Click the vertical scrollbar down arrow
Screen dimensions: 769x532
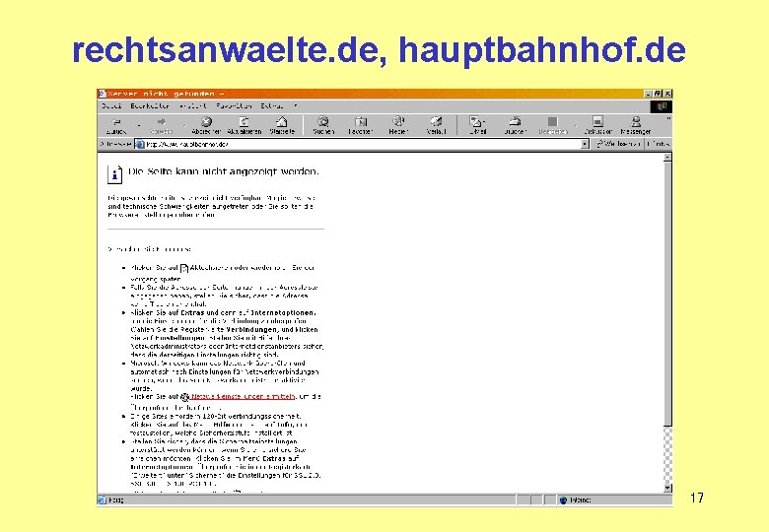click(x=667, y=488)
